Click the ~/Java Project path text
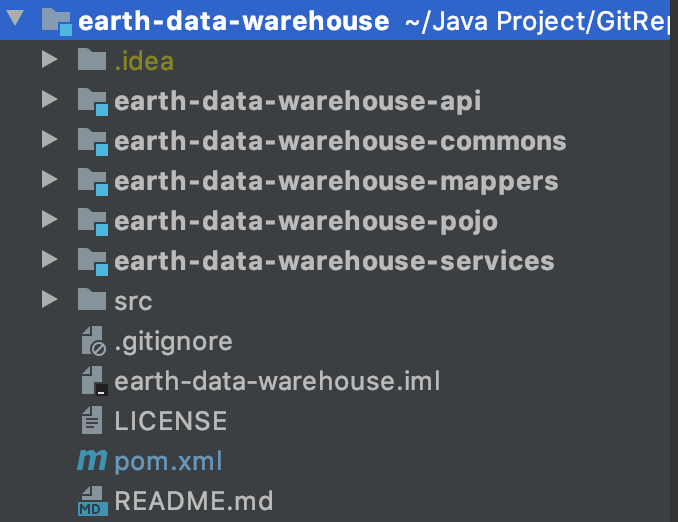678x522 pixels. 536,22
